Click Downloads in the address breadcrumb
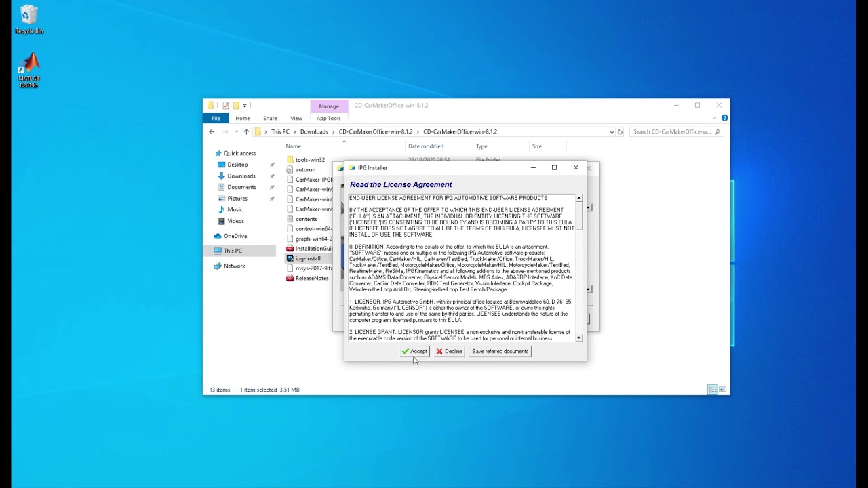The width and height of the screenshot is (868, 488). (x=314, y=131)
